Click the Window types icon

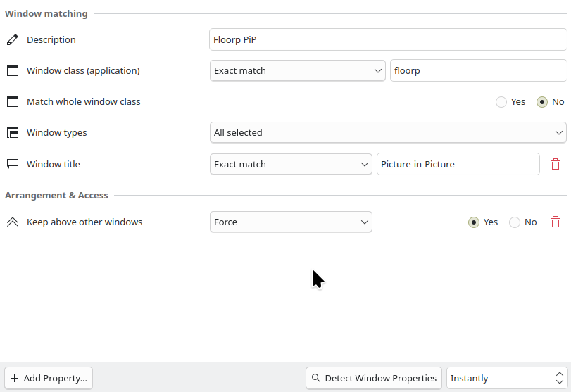pos(13,132)
